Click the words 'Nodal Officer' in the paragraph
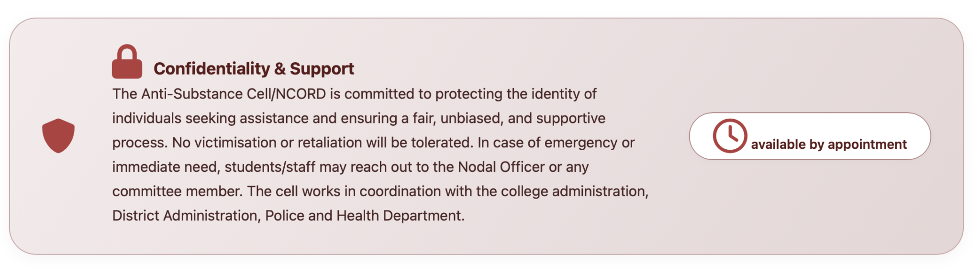The width and height of the screenshot is (980, 276). click(x=501, y=167)
